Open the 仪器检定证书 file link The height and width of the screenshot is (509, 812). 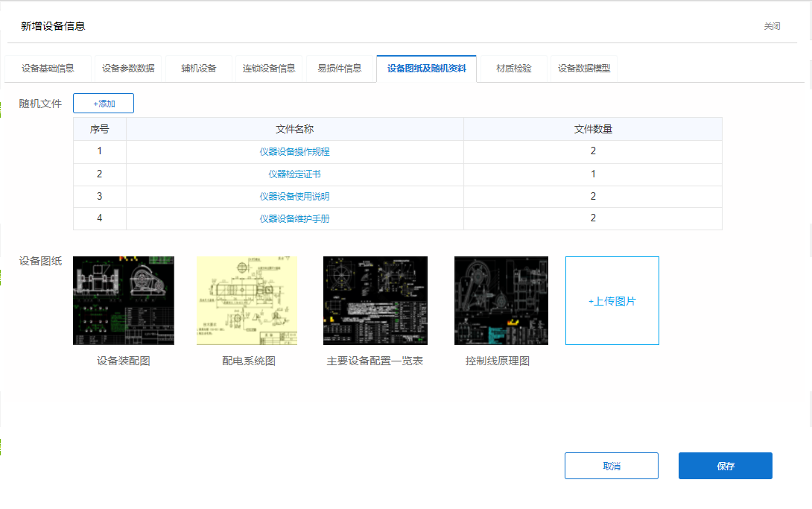294,174
